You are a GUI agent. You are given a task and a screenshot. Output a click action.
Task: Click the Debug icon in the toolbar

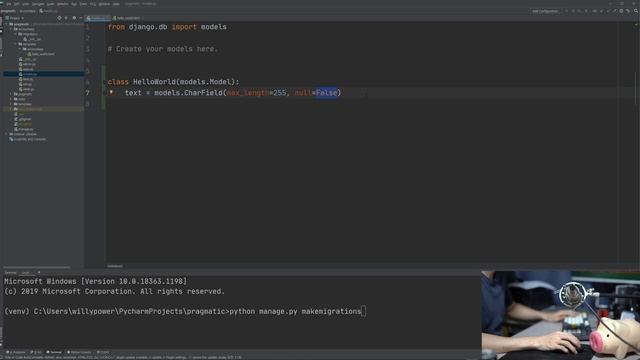[x=573, y=11]
